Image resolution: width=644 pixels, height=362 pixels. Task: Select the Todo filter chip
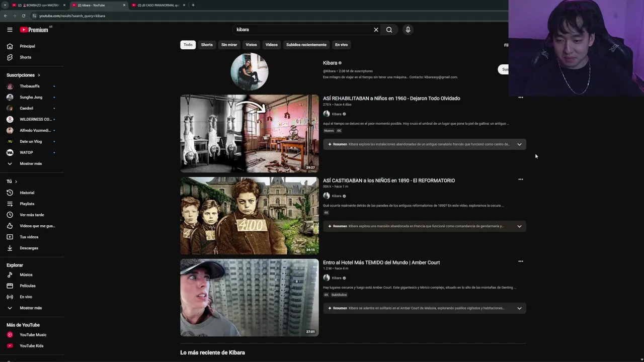(x=188, y=45)
